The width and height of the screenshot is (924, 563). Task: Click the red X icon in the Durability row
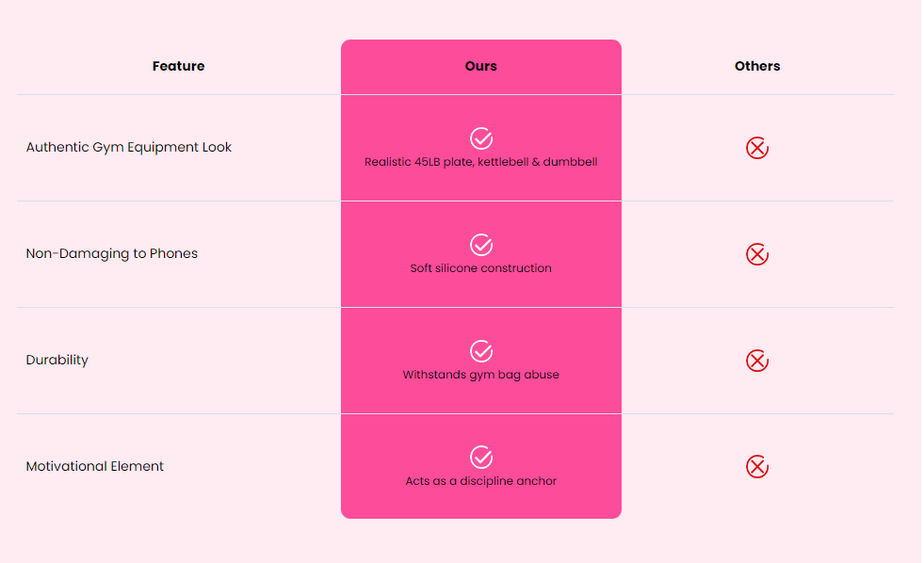coord(756,361)
